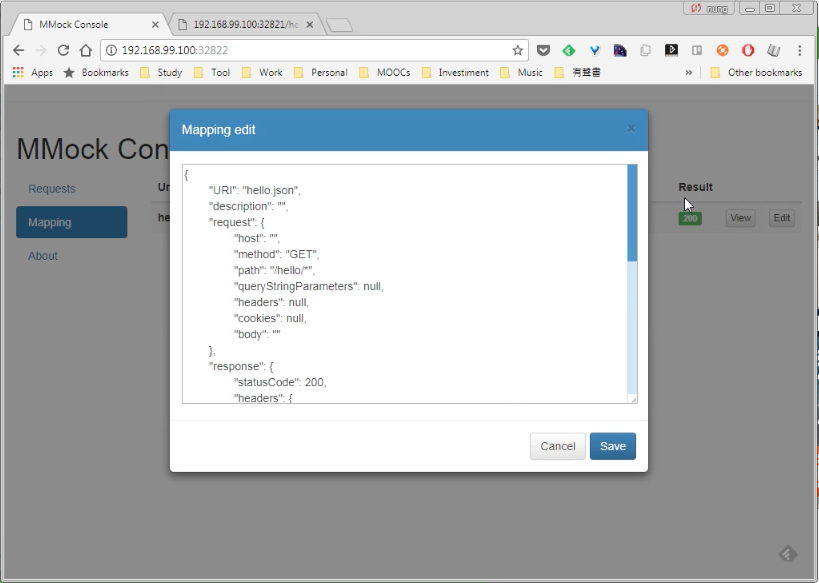819x583 pixels.
Task: Open the green Feedly extension icon
Action: 569,50
